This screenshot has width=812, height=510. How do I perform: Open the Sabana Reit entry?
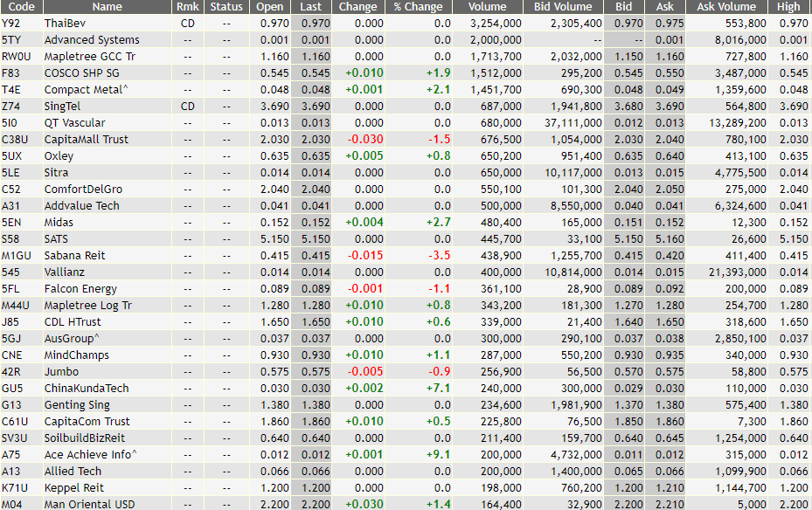click(x=77, y=255)
